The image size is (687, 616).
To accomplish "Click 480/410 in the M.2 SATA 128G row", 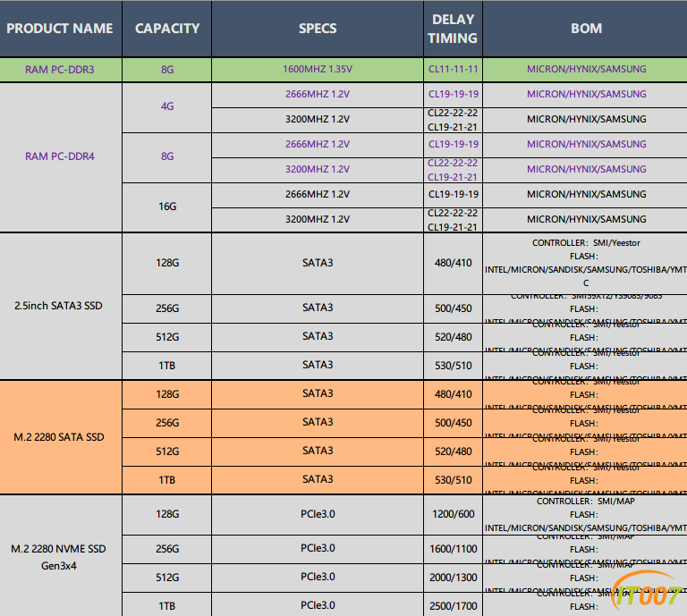I will pos(453,394).
